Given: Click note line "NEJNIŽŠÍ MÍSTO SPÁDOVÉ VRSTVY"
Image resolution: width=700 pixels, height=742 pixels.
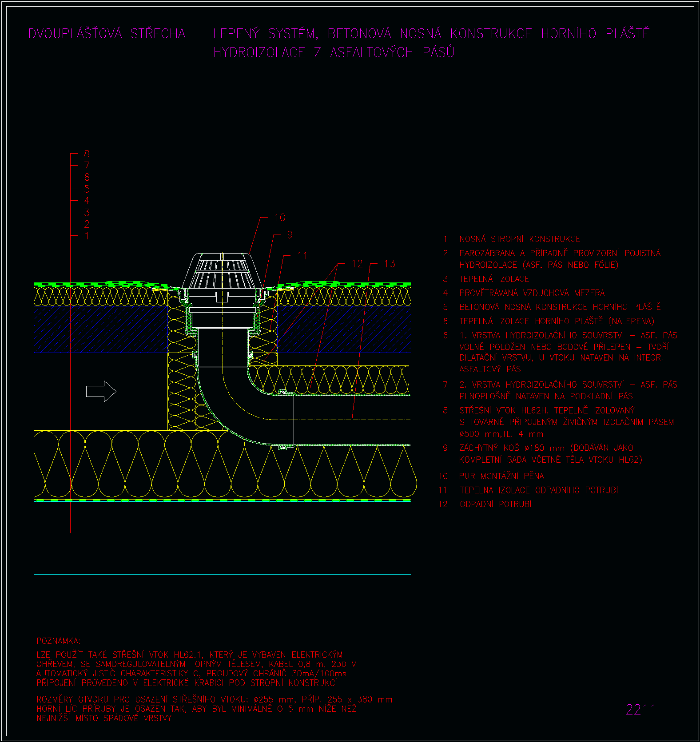Looking at the screenshot, I should point(104,718).
